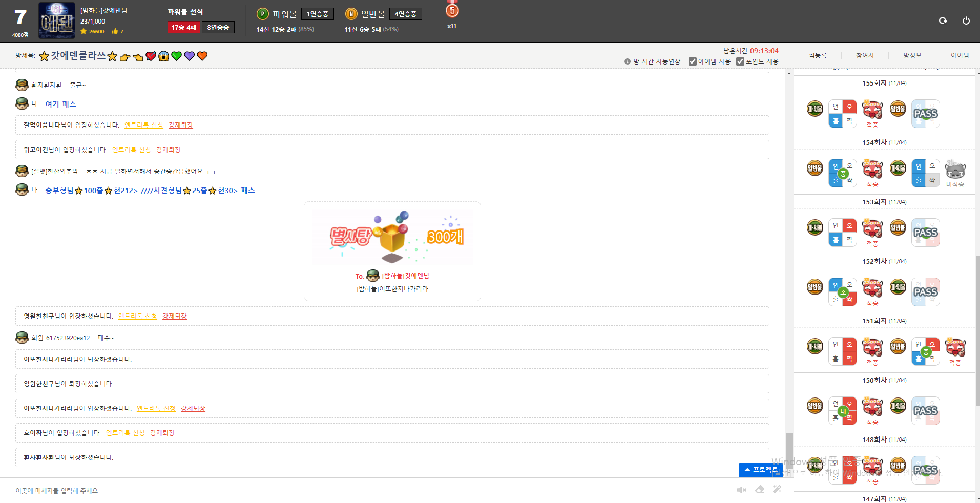Image resolution: width=980 pixels, height=503 pixels.
Task: Click the 155회차 (11/04) round header
Action: coord(884,83)
